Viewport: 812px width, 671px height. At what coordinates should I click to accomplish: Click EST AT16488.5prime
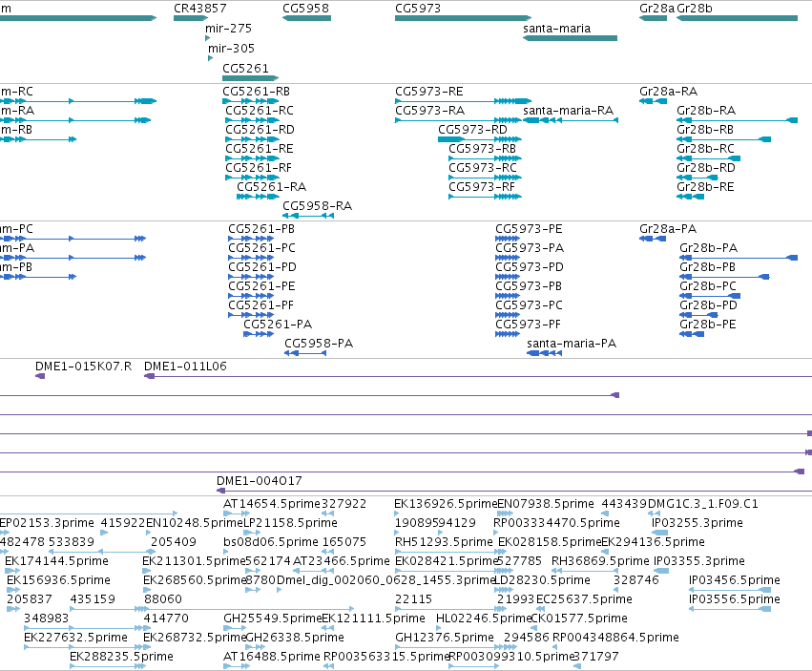(272, 657)
